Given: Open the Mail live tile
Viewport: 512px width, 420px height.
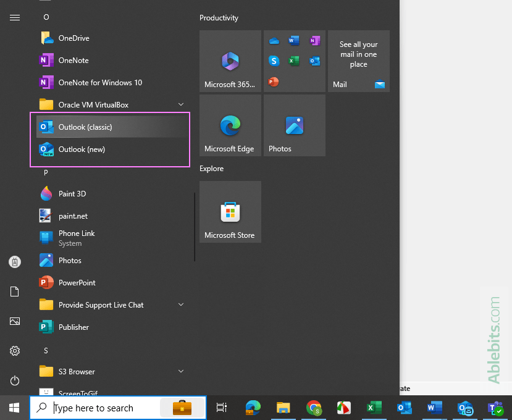Looking at the screenshot, I should tap(359, 61).
